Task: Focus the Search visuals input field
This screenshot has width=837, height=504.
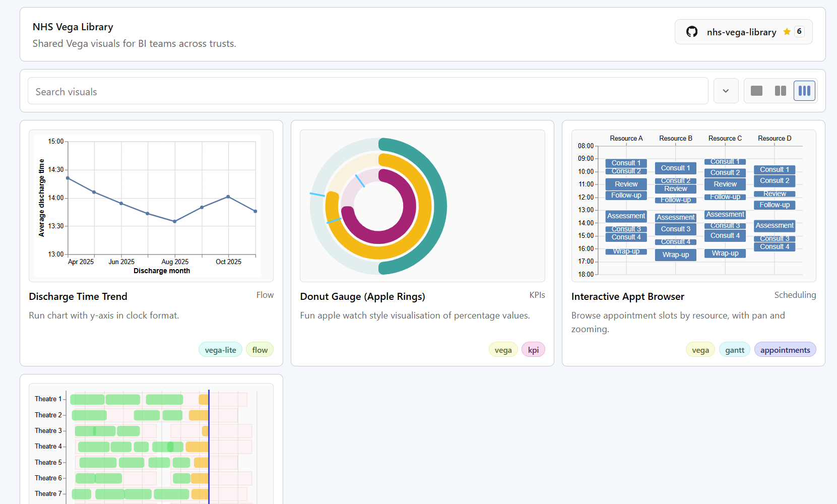Action: click(x=368, y=91)
